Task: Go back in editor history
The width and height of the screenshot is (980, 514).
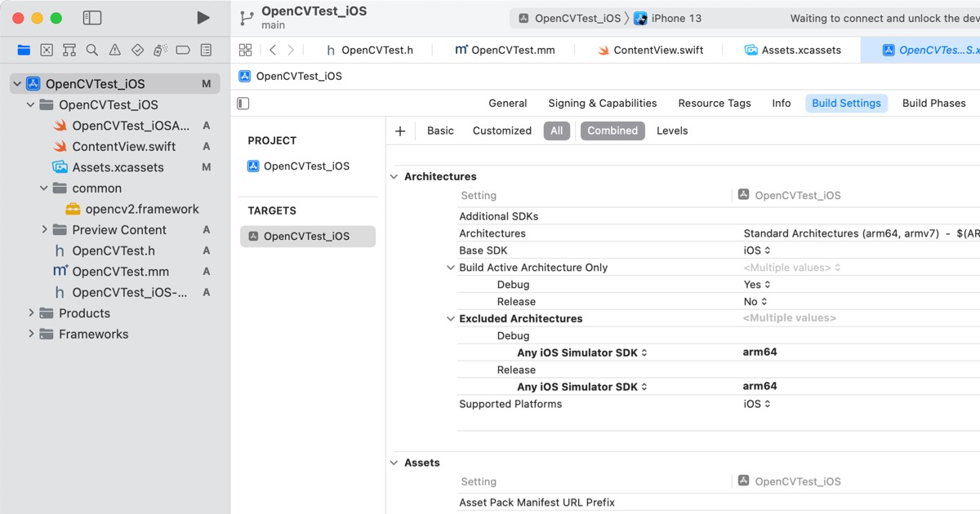Action: (x=273, y=50)
